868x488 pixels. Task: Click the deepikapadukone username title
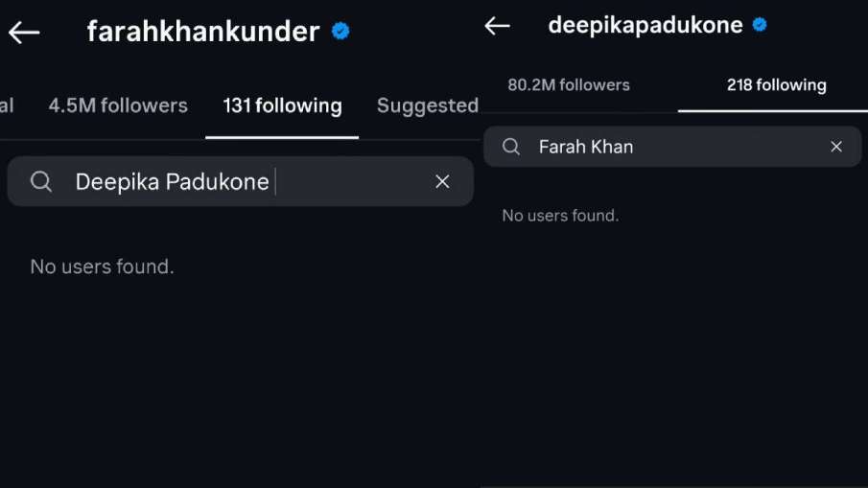(645, 26)
